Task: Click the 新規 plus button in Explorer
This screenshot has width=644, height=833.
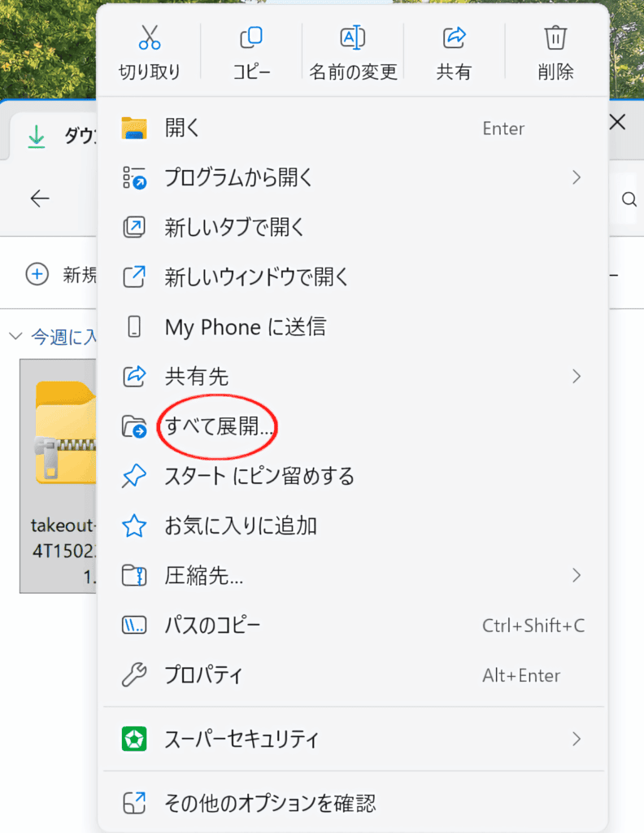Action: 37,275
